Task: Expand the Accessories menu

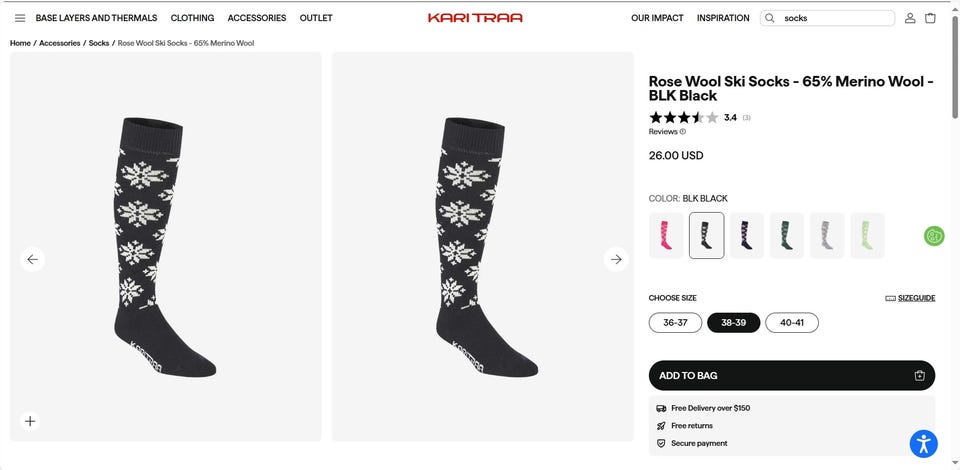Action: click(257, 18)
